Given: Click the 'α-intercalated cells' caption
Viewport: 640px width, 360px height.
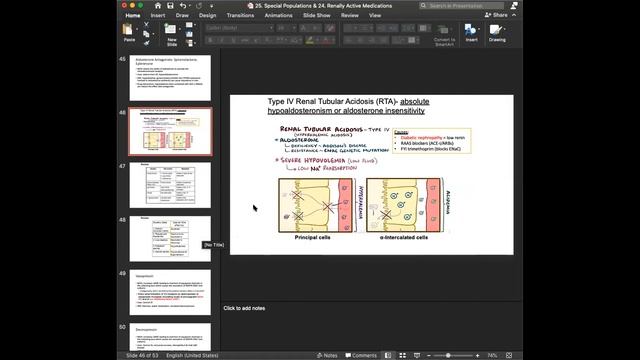Looking at the screenshot, I should pos(404,237).
